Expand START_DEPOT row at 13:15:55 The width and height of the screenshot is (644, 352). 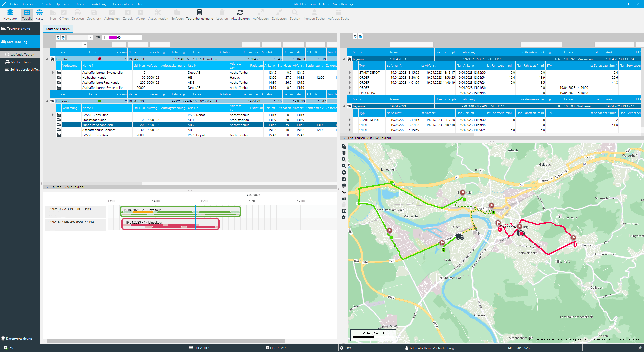tap(350, 73)
